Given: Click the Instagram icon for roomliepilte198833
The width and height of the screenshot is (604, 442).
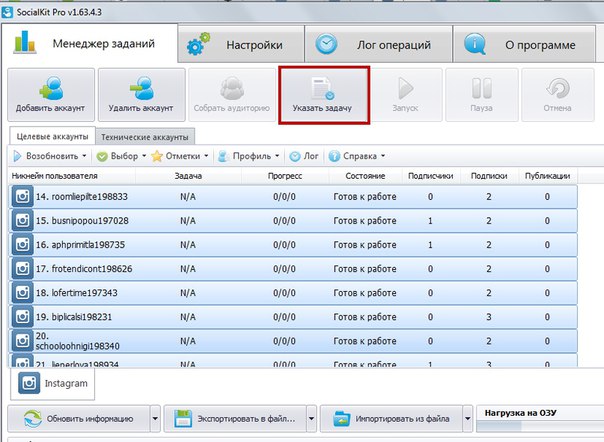Looking at the screenshot, I should click(22, 197).
